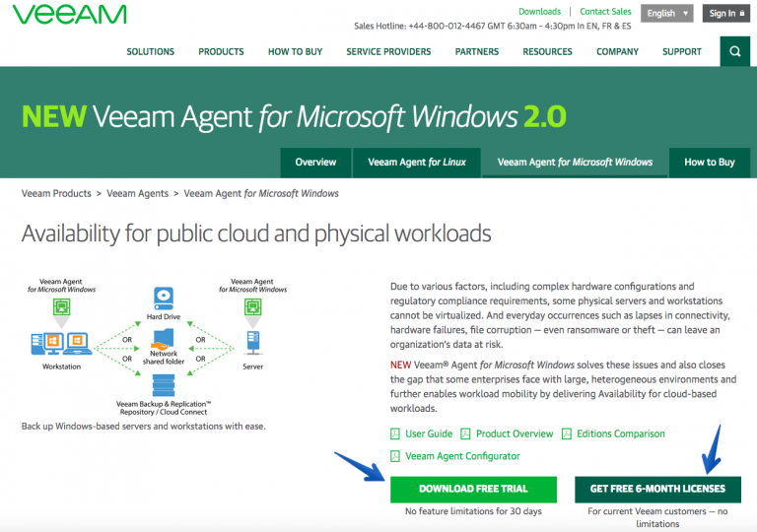Click GET FREE 6-MONTH LICENSES button
The width and height of the screenshot is (757, 532).
[657, 489]
